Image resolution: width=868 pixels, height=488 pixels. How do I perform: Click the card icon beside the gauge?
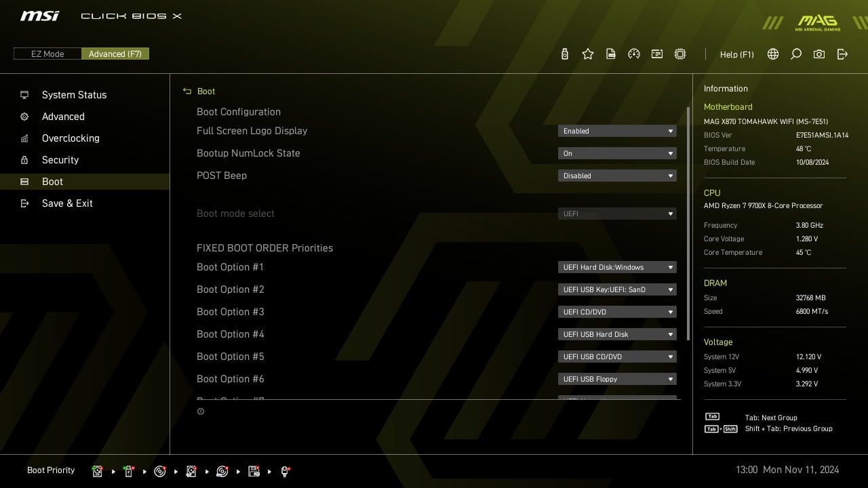point(657,54)
